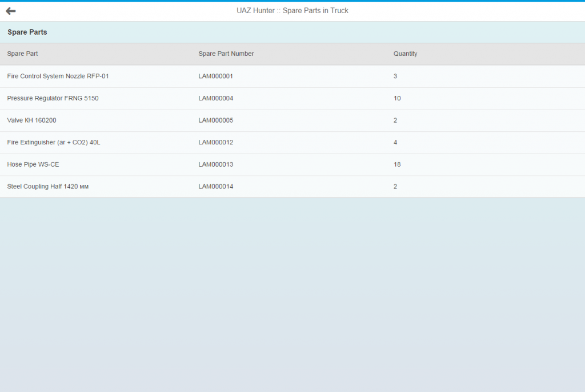
Task: Click part number LAM000012
Action: (x=215, y=142)
